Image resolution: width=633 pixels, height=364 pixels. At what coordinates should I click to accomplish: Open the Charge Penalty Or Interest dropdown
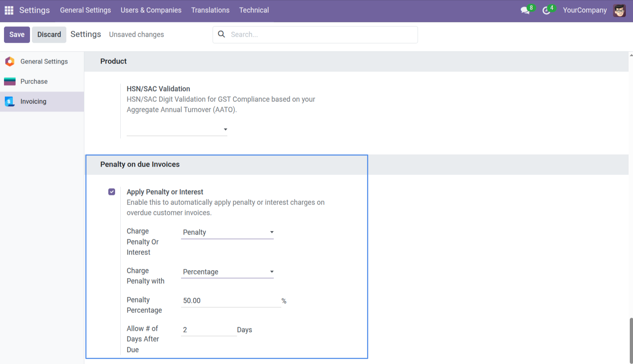[227, 232]
